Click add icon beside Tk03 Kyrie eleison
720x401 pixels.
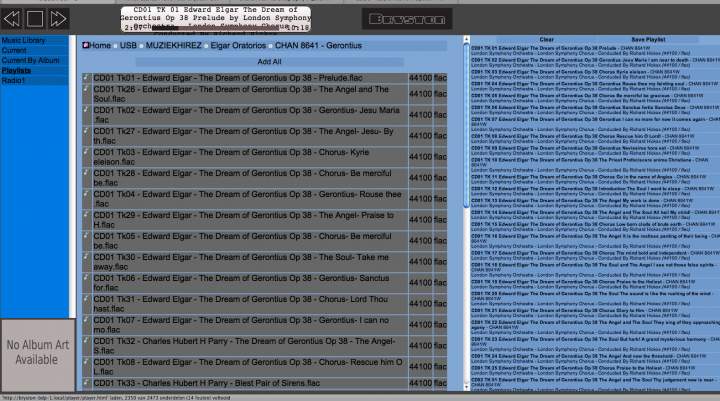pyautogui.click(x=86, y=152)
